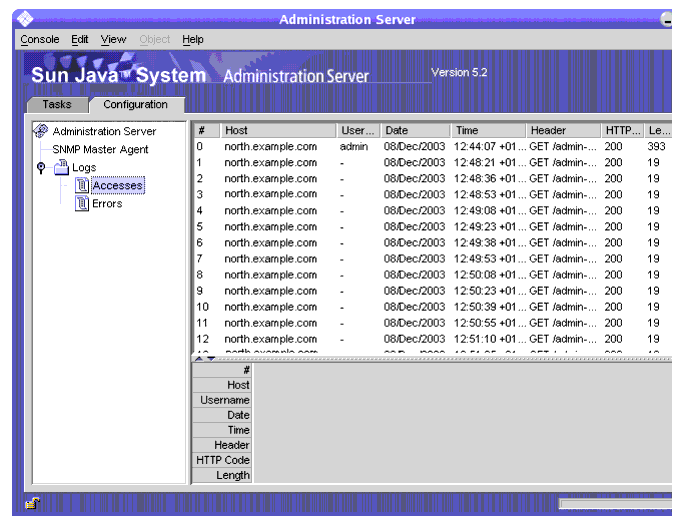Click the Administration Server tree icon
The height and width of the screenshot is (525, 673).
tap(41, 131)
